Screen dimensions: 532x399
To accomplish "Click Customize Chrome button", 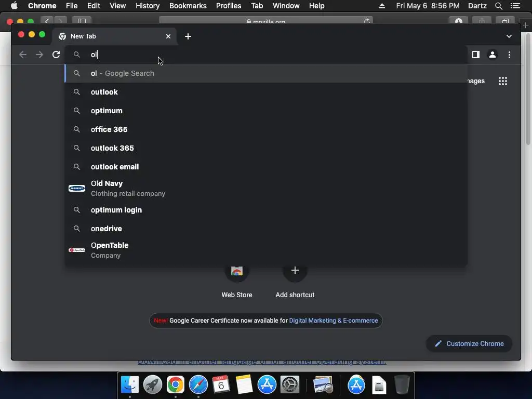I will [469, 344].
